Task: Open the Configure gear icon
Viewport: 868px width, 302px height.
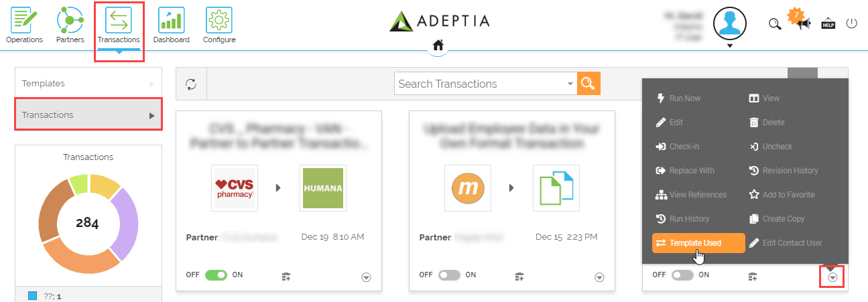Action: 219,21
